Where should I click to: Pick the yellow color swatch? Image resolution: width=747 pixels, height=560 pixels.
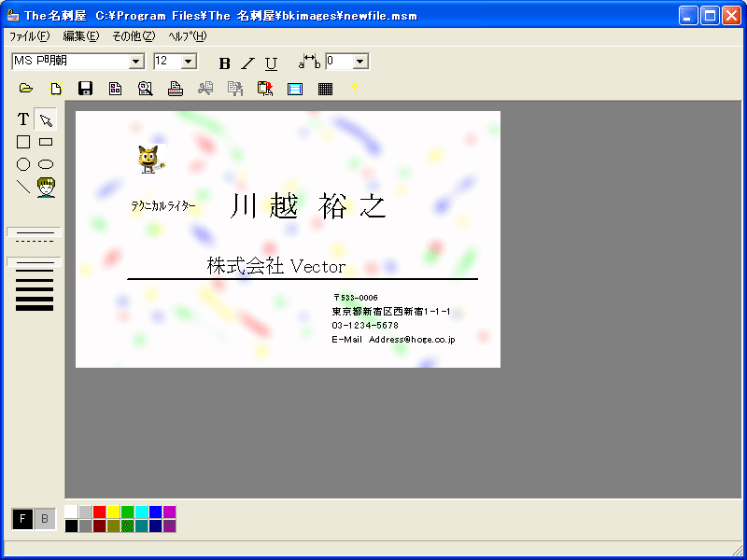pos(113,511)
